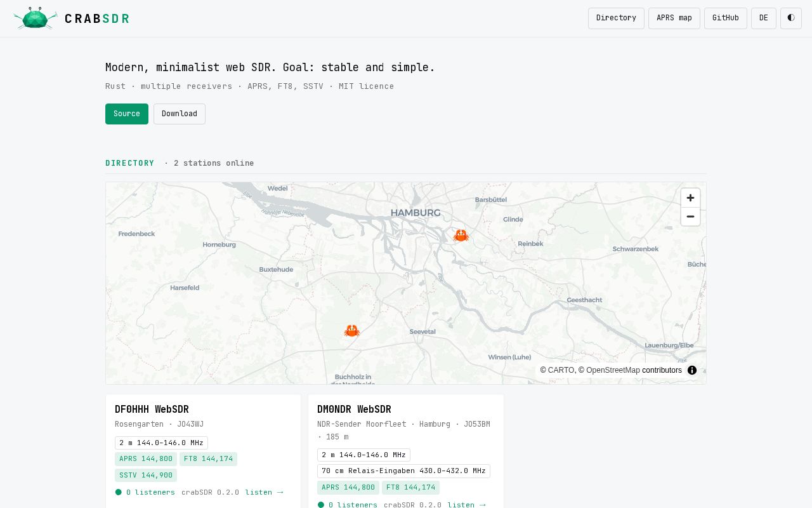Viewport: 812px width, 508px height.
Task: Zoom out on the map
Action: click(x=690, y=217)
